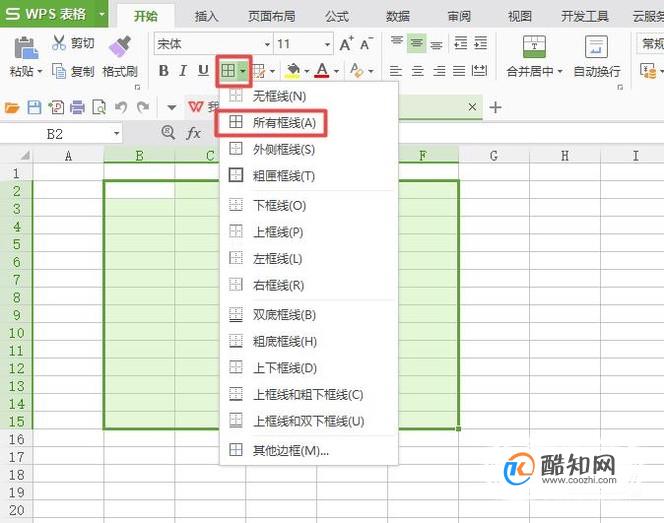Switch to the 数据 ribbon tab
The height and width of the screenshot is (523, 664).
[x=398, y=17]
